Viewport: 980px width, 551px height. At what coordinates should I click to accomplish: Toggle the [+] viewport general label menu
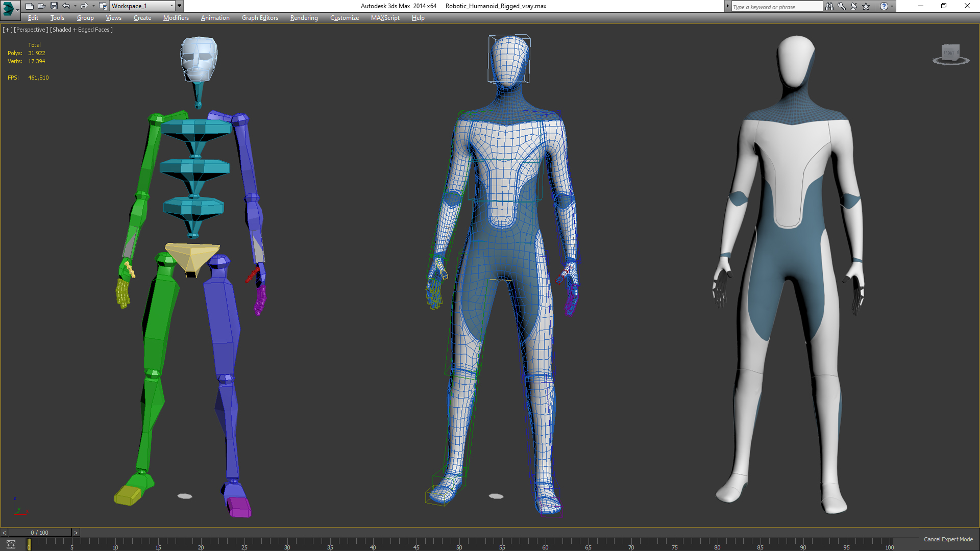(x=7, y=30)
